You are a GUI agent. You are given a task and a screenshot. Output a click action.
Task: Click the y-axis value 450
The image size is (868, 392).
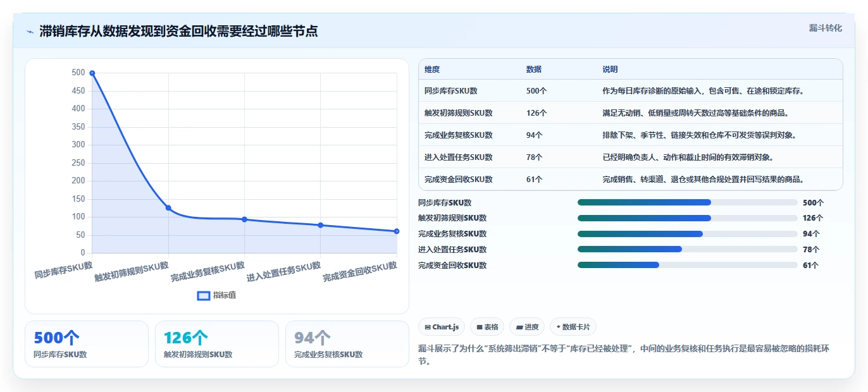(x=78, y=91)
